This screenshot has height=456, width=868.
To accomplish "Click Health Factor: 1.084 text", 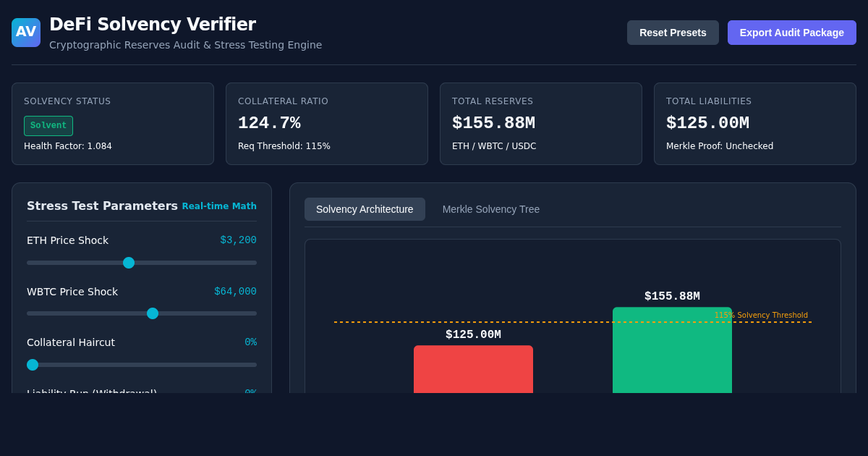I will 68,146.
